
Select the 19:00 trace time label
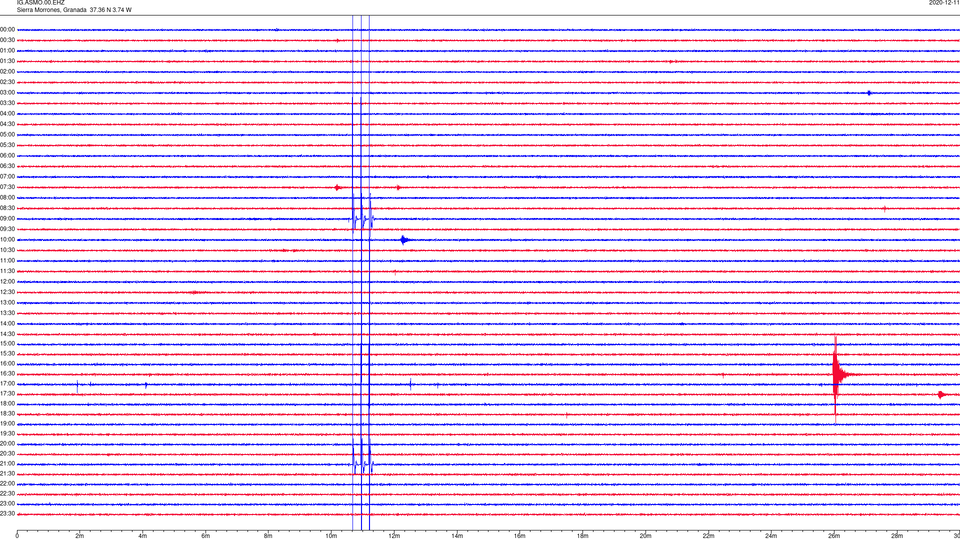(7, 424)
